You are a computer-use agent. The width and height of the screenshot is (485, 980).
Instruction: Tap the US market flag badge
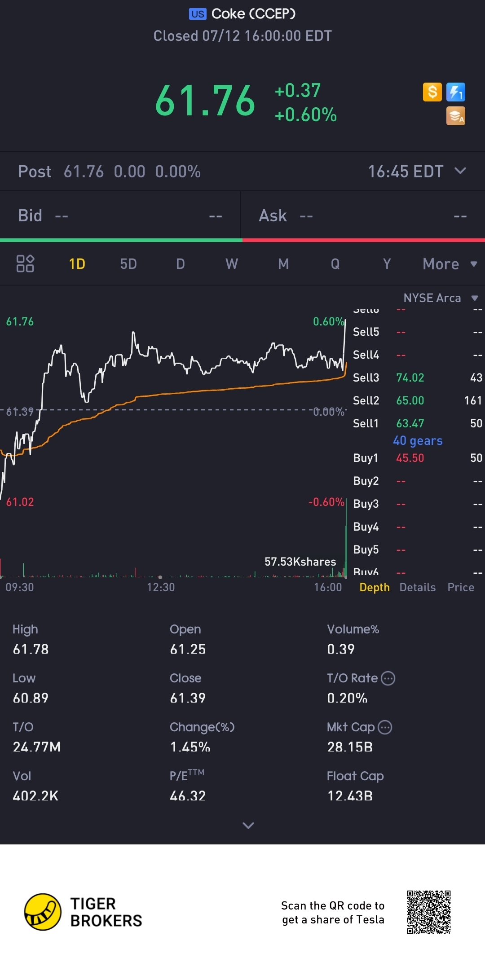click(198, 14)
